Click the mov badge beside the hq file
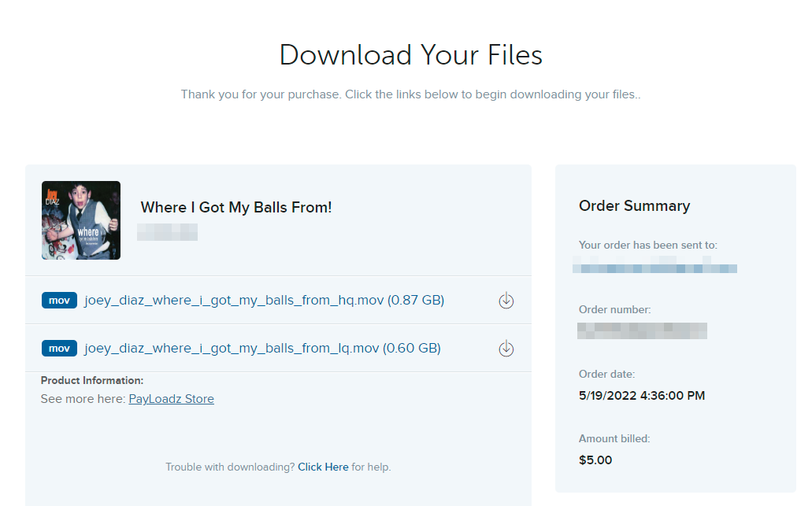 tap(59, 300)
